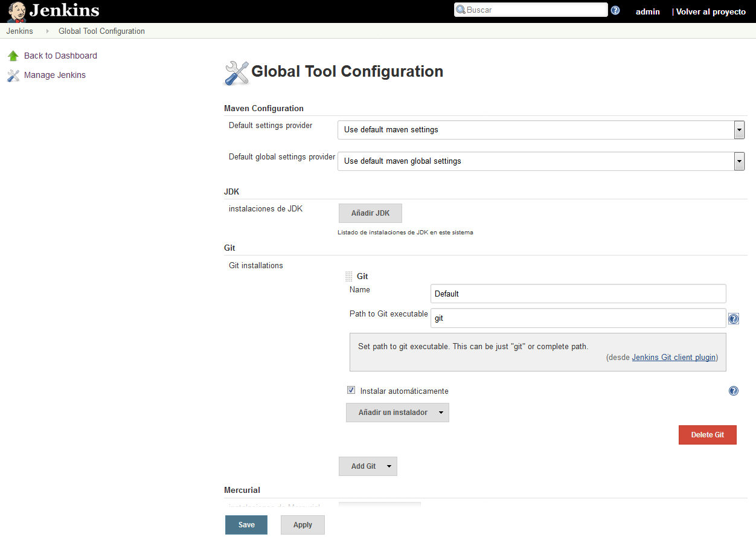Click the Añadir JDK button
The image size is (756, 537).
point(370,213)
